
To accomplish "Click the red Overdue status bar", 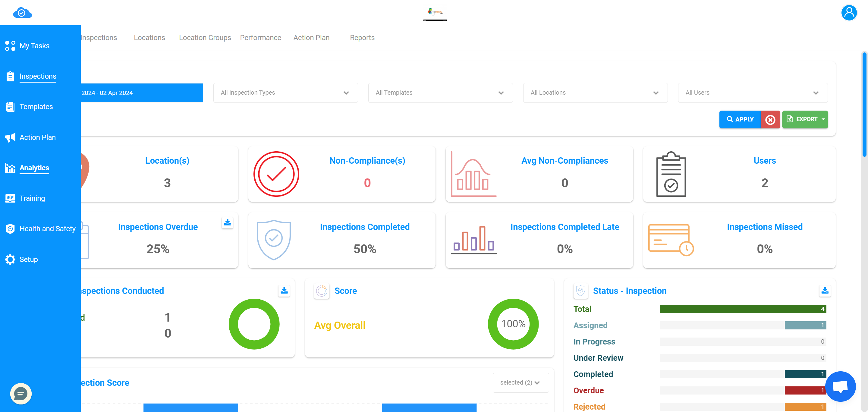I will pos(805,390).
